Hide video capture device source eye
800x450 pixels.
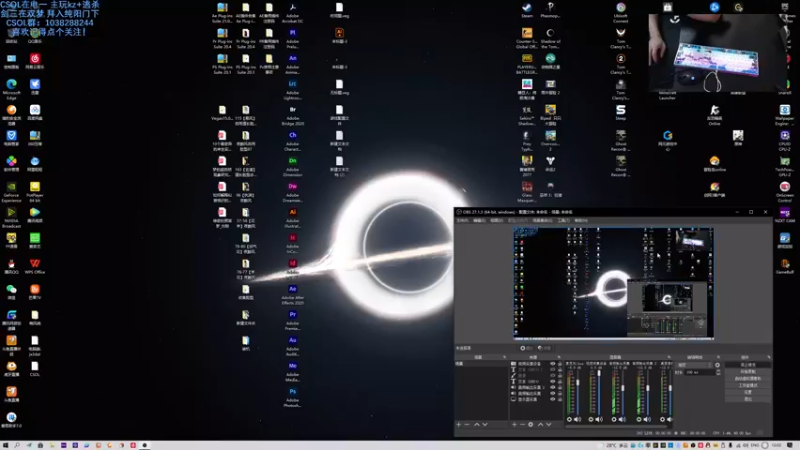pyautogui.click(x=553, y=363)
